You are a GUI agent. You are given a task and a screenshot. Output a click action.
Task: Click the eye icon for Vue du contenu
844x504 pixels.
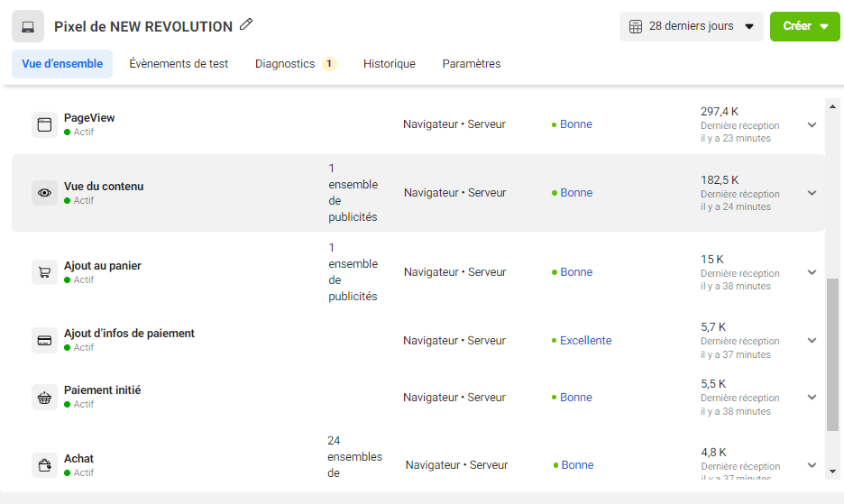pyautogui.click(x=45, y=193)
